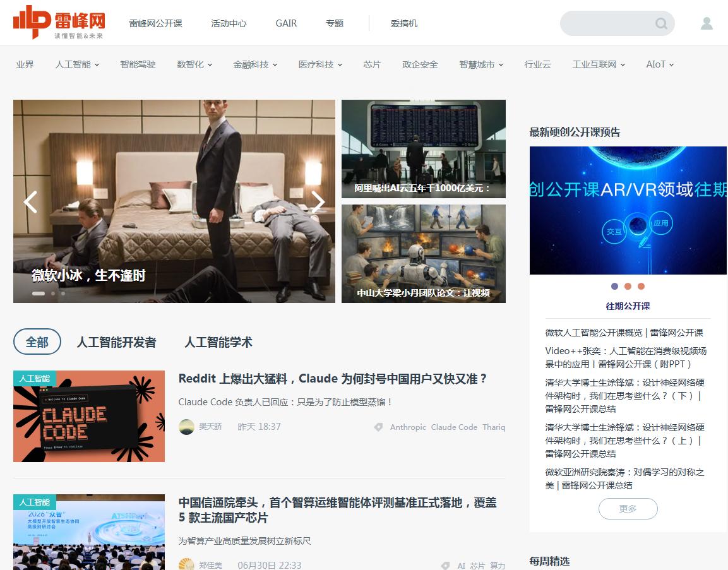
Task: Open 雷峰网公开课 in top navigation
Action: coord(155,23)
